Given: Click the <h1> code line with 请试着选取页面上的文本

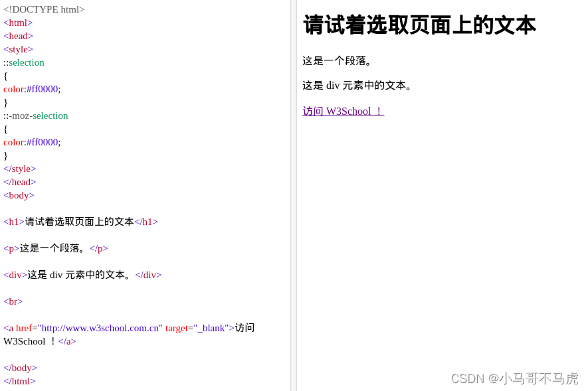Looking at the screenshot, I should coord(80,222).
